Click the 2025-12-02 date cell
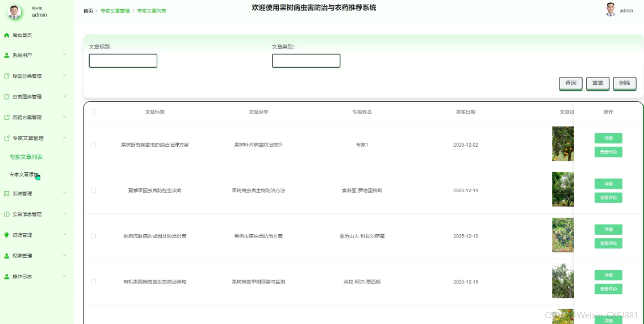Viewport: 644px width, 324px height. click(466, 145)
